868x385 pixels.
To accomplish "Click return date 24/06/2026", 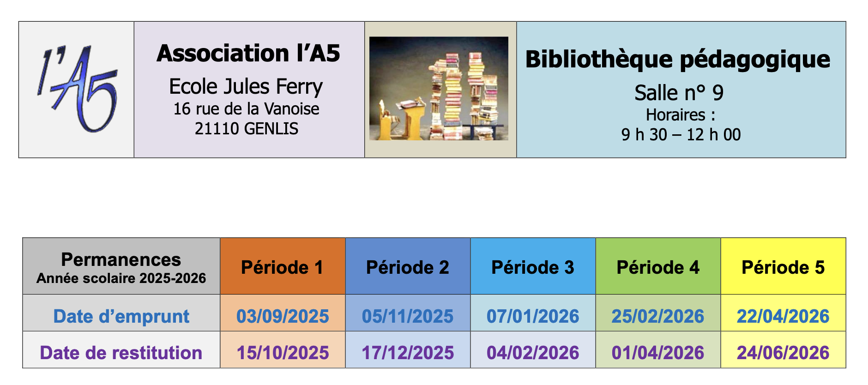I will 783,353.
